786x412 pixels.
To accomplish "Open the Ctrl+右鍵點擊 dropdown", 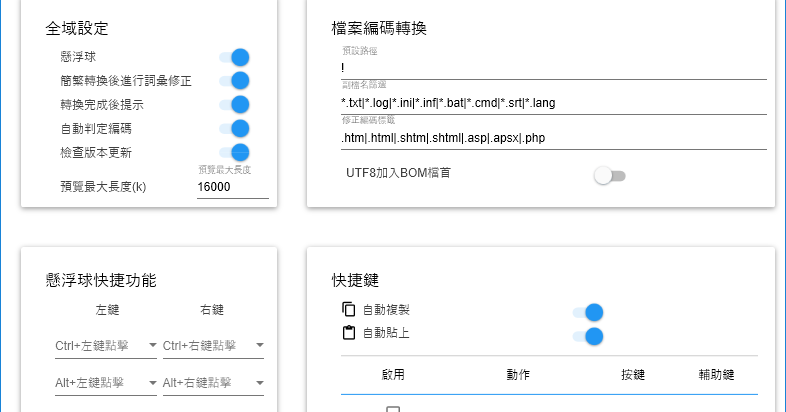I will (213, 346).
